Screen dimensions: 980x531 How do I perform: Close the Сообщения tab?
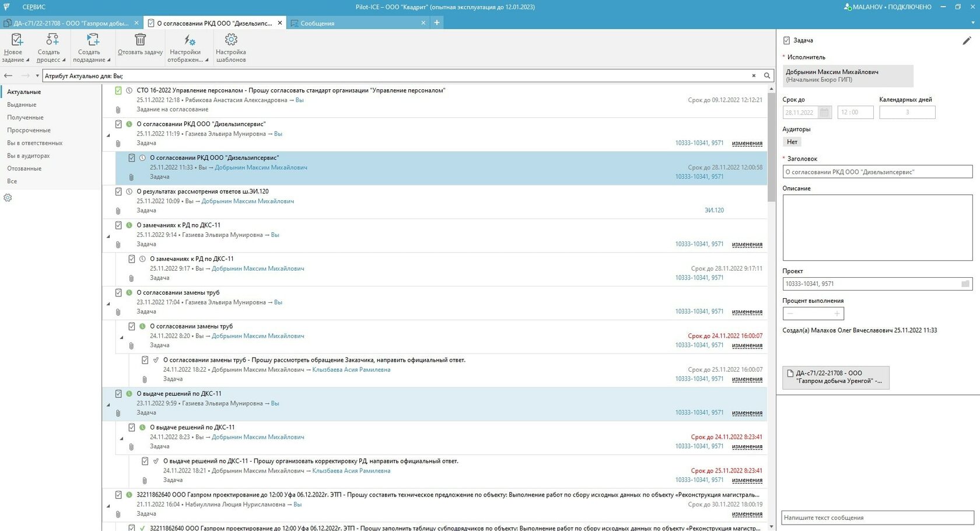pos(423,23)
